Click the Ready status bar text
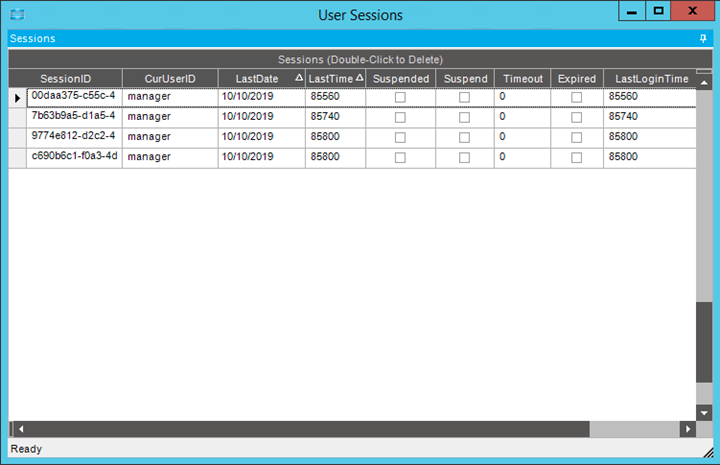The width and height of the screenshot is (720, 465). click(26, 449)
